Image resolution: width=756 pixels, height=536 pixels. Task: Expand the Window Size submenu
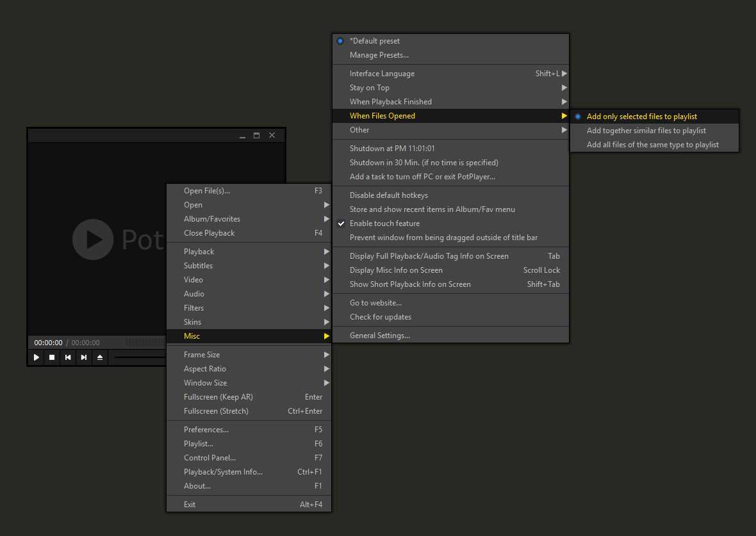(x=249, y=383)
